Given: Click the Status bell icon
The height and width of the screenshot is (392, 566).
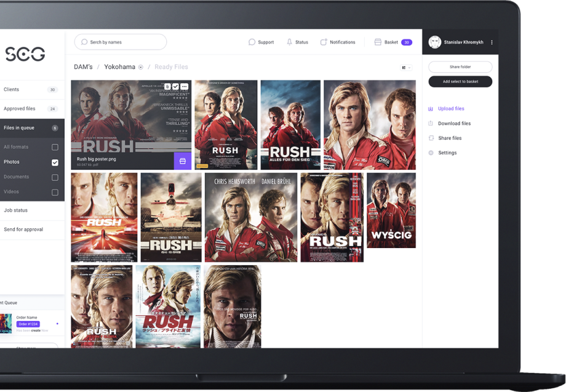Looking at the screenshot, I should coord(289,42).
